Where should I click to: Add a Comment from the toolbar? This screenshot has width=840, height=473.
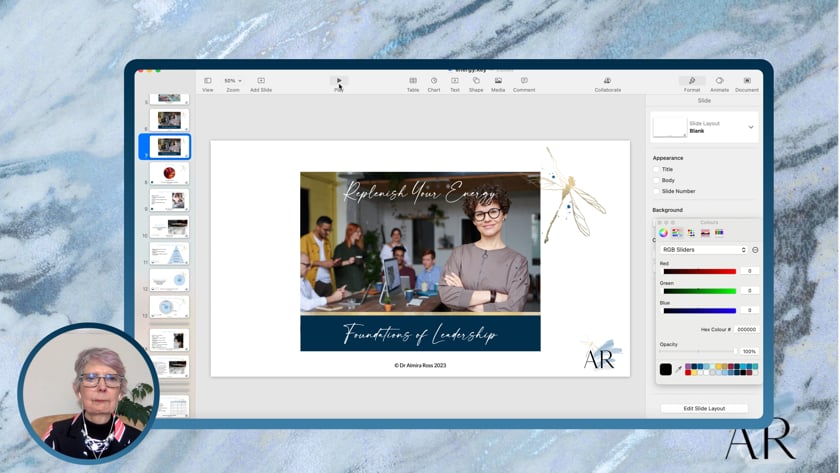524,80
